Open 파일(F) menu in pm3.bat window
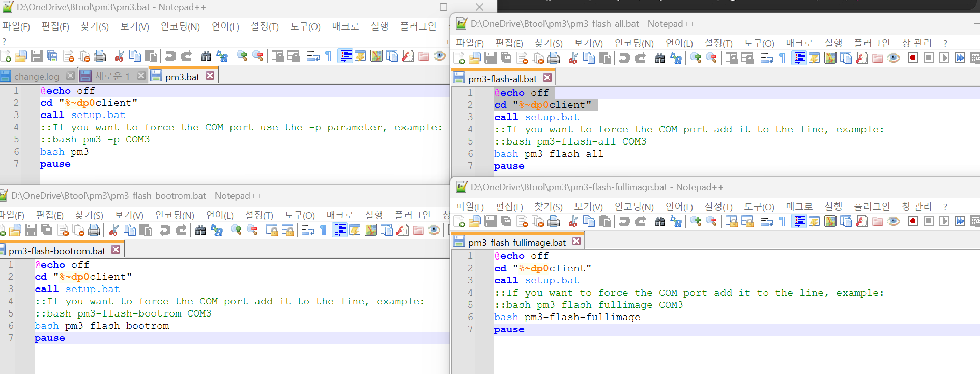The width and height of the screenshot is (980, 374). point(16,26)
